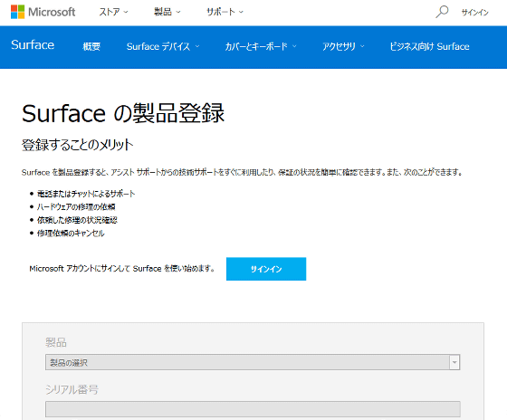Image resolution: width=507 pixels, height=420 pixels.
Task: Open the 製品の選択 dropdown
Action: (253, 362)
